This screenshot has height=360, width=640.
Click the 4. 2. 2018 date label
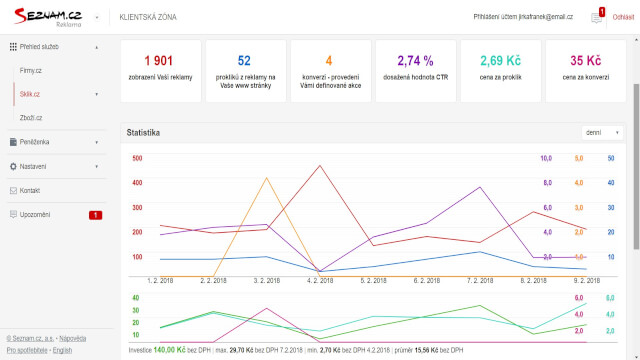(320, 281)
